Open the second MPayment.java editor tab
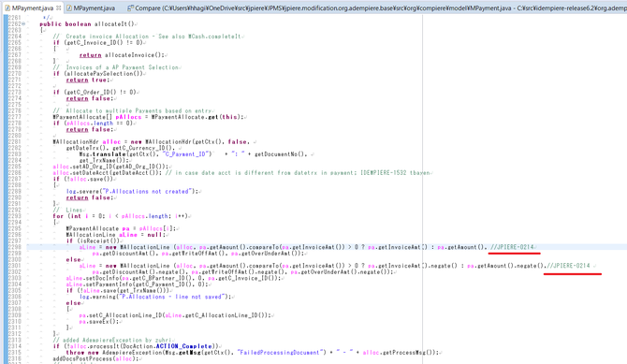 coord(91,8)
